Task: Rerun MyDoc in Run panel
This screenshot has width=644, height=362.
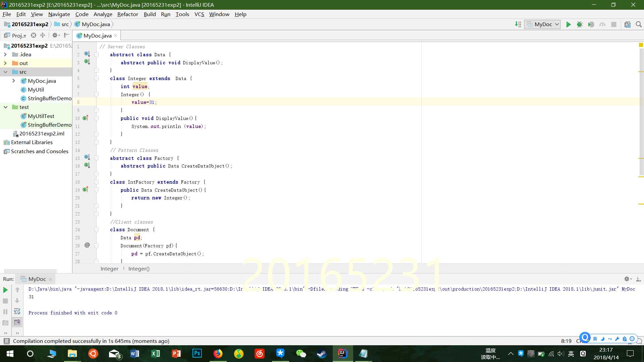Action: click(5, 290)
